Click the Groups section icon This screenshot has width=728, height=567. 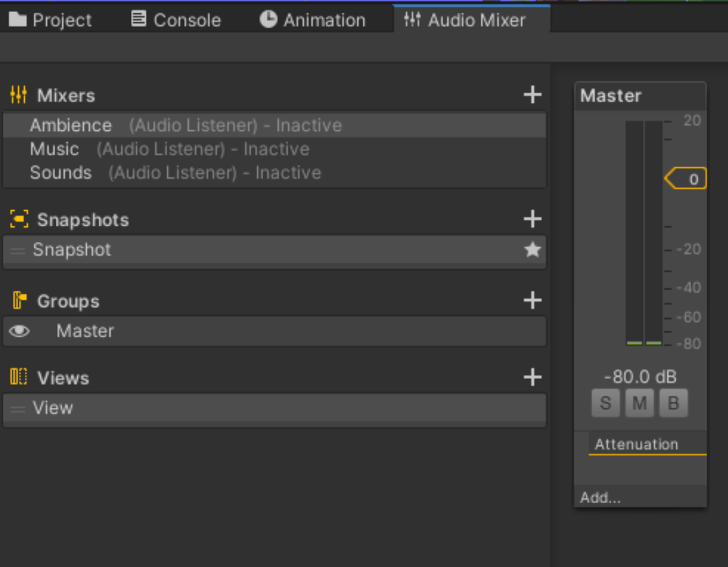[x=19, y=300]
